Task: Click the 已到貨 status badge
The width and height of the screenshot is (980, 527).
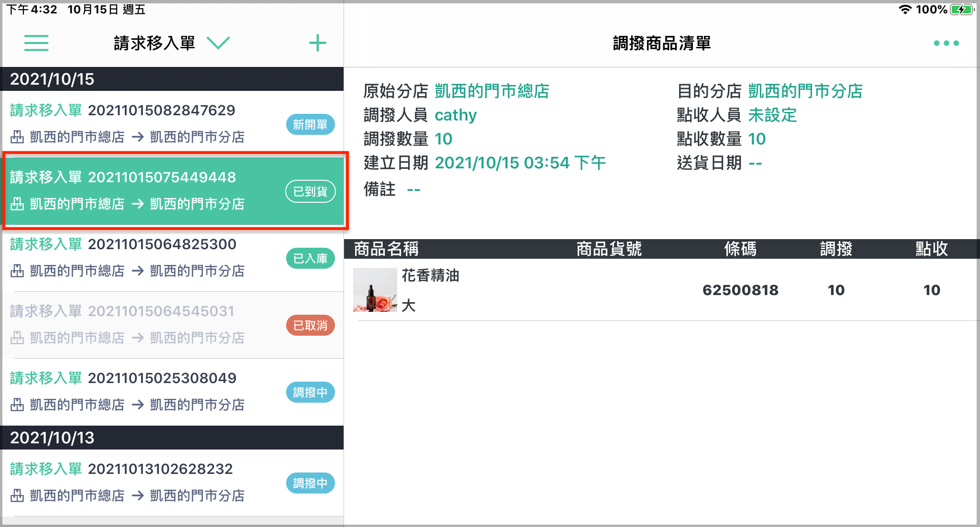Action: point(310,191)
